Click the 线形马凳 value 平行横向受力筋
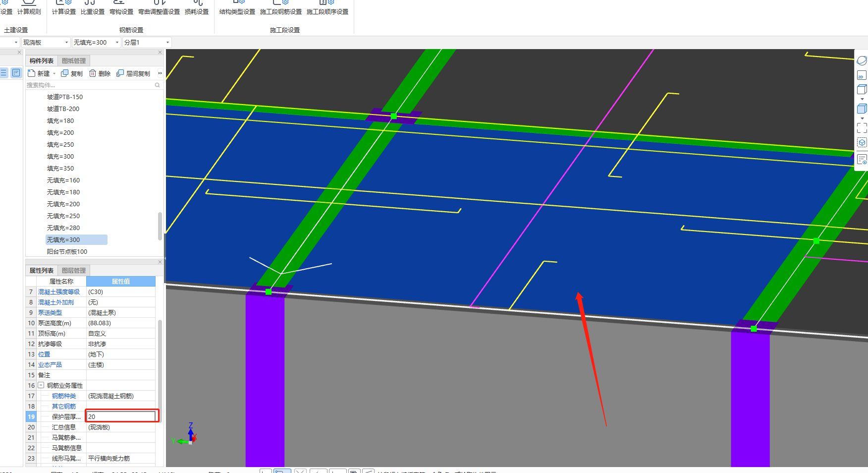 tap(121, 459)
